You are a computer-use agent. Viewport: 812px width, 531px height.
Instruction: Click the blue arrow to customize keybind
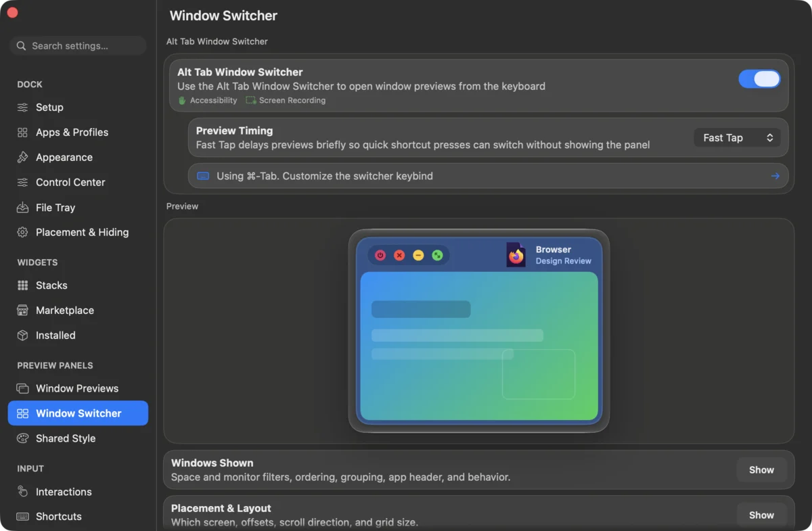[x=775, y=176]
